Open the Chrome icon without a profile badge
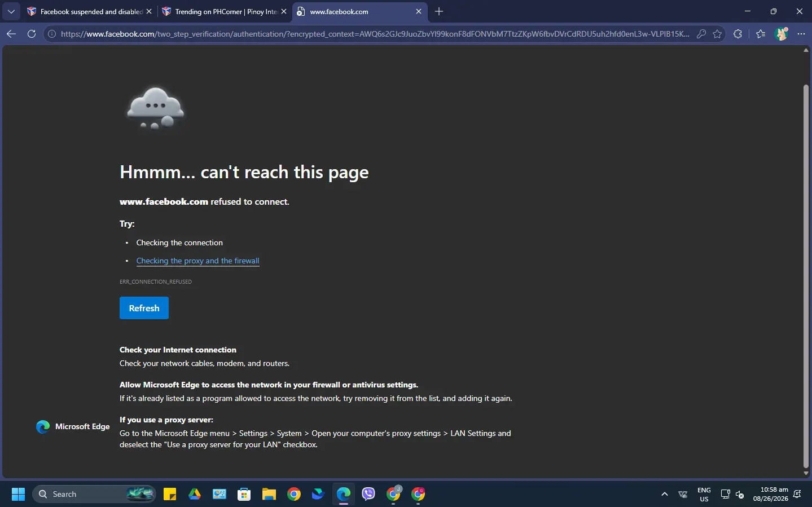 pos(294,494)
